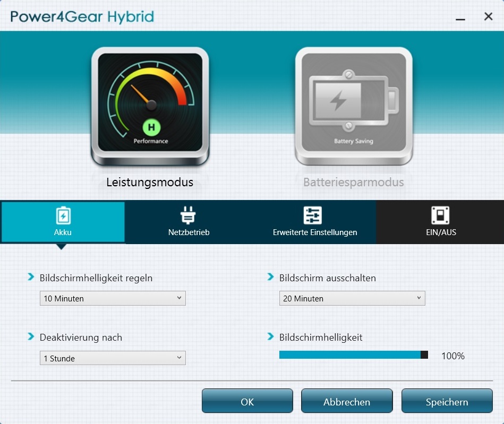Confirm settings with the OK button
This screenshot has width=504, height=424.
click(x=247, y=401)
